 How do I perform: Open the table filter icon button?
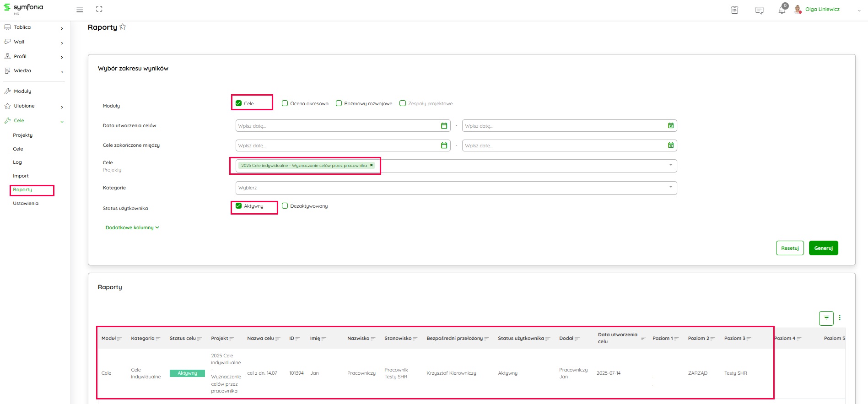click(826, 318)
